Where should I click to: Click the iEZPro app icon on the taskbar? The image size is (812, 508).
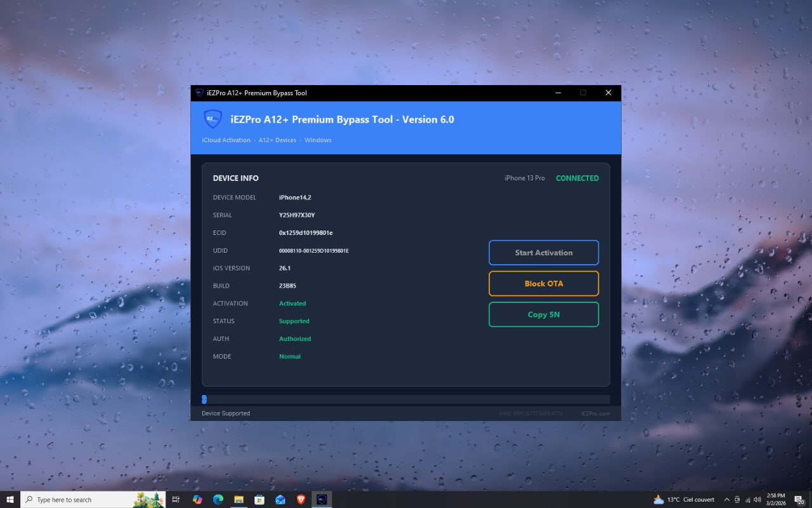[322, 500]
